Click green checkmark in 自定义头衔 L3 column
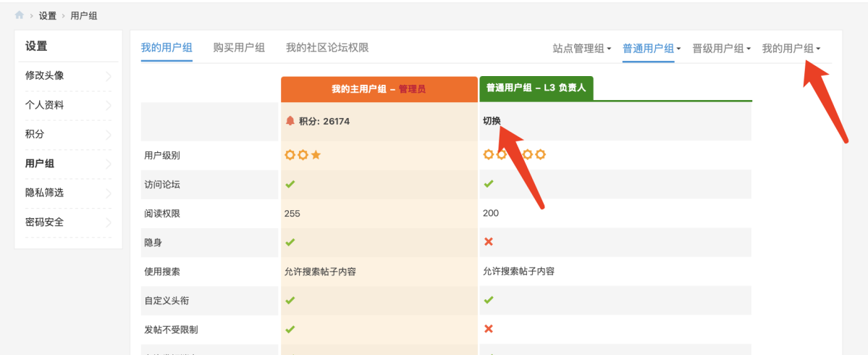The height and width of the screenshot is (355, 868). (489, 300)
